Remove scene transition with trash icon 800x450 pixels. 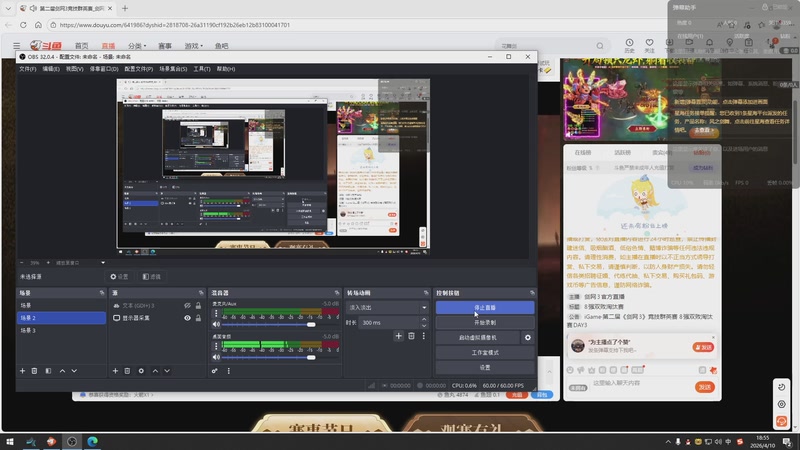click(x=411, y=336)
